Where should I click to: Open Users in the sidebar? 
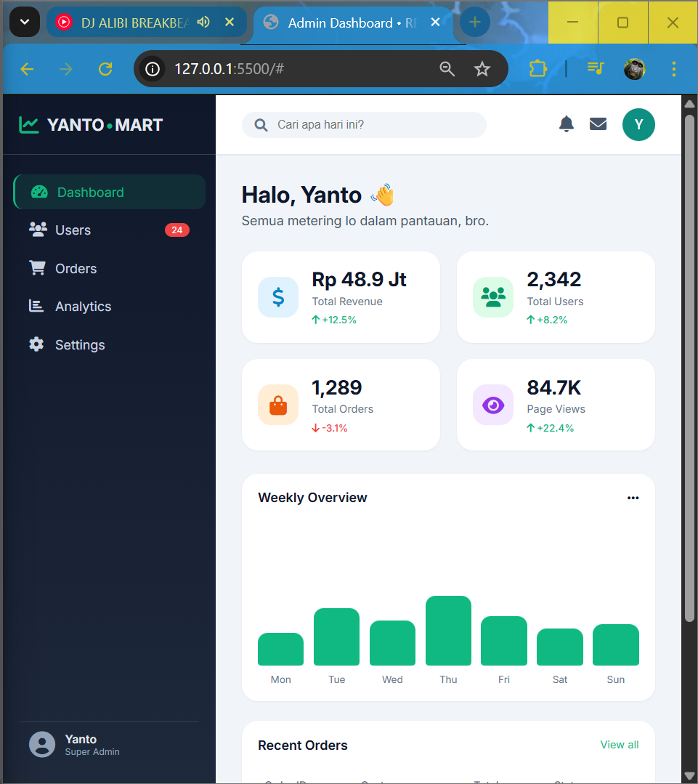[x=110, y=230]
